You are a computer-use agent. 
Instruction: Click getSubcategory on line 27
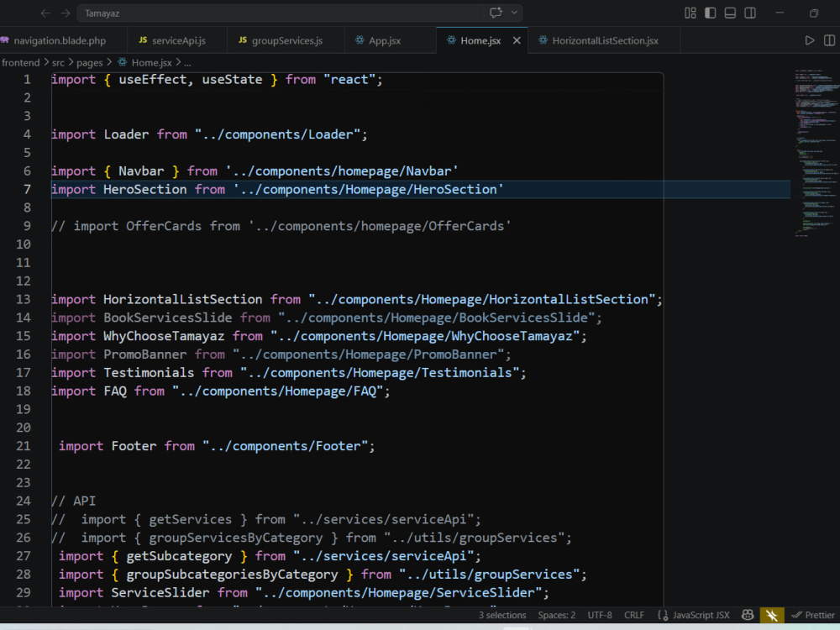click(179, 556)
